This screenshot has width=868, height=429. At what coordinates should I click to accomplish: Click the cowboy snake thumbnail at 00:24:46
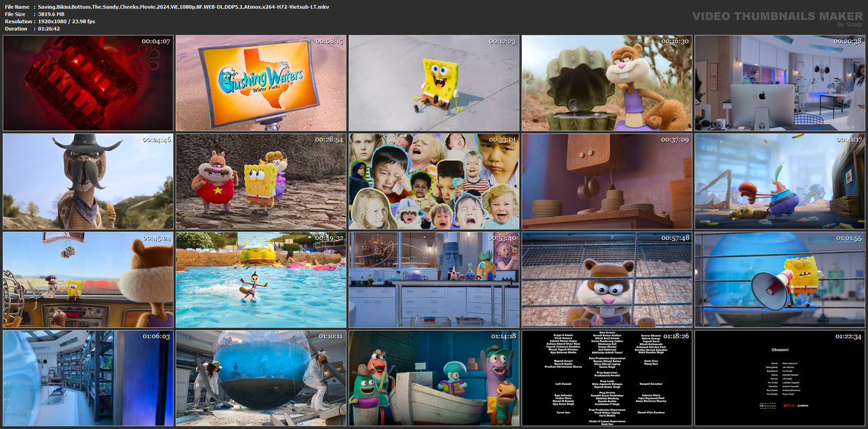pyautogui.click(x=88, y=181)
